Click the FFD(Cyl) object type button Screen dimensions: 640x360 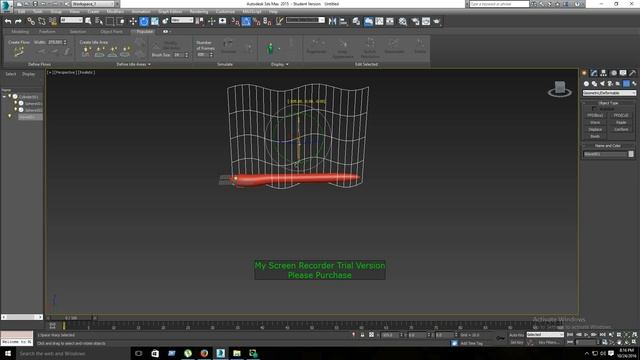[x=621, y=116]
